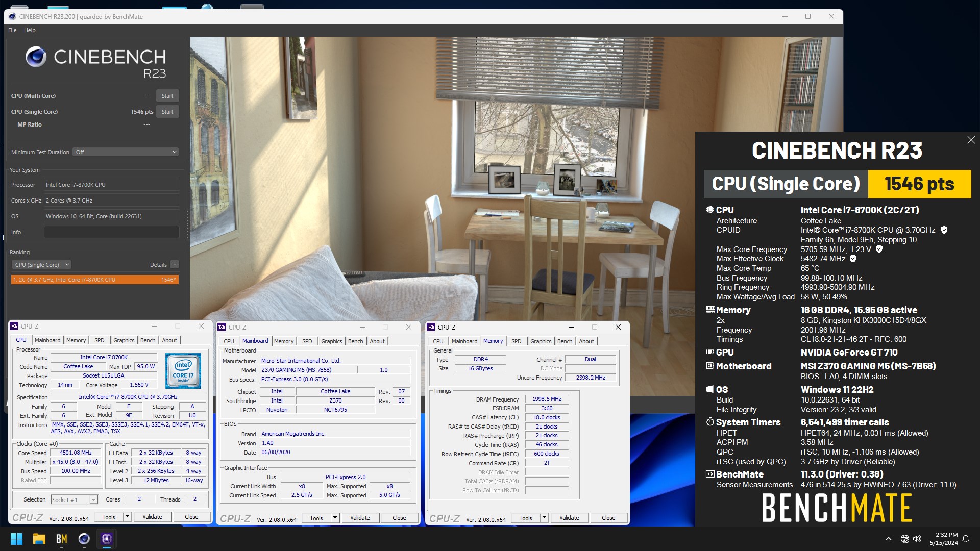Click the Motherboard icon in BenchMate panel

pos(709,365)
